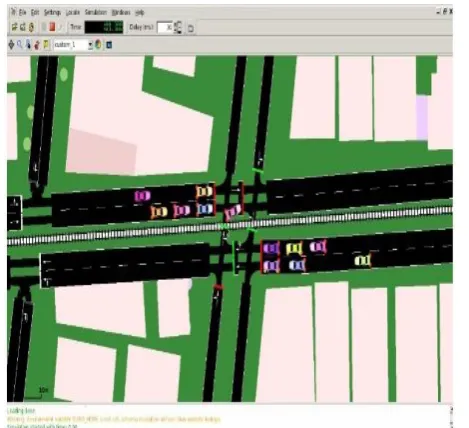Open the Settings menu
The image size is (469, 428).
click(52, 12)
